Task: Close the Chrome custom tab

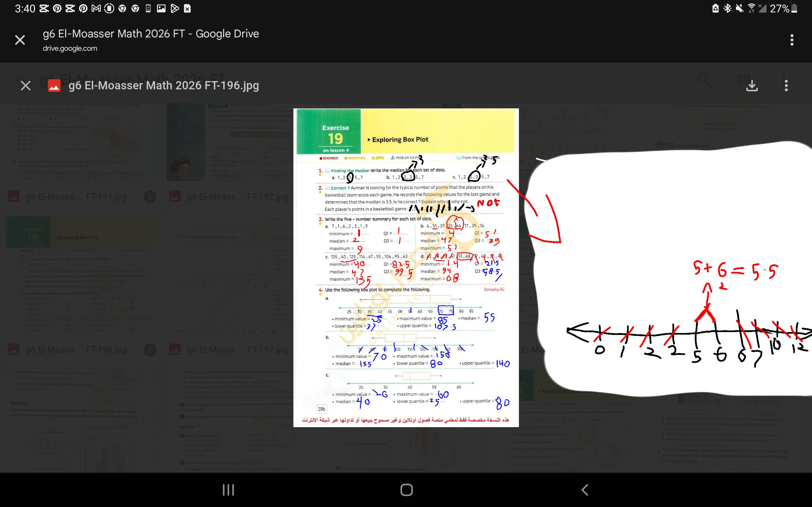Action: (x=20, y=40)
